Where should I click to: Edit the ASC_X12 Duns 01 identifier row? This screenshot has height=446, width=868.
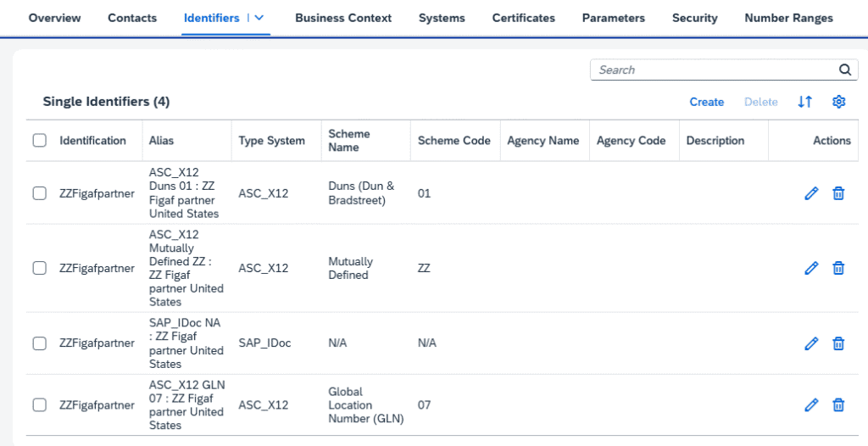[x=811, y=193]
